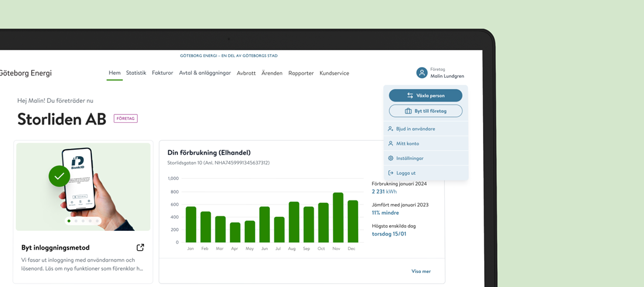Click the Apr bar in the chart

point(235,233)
